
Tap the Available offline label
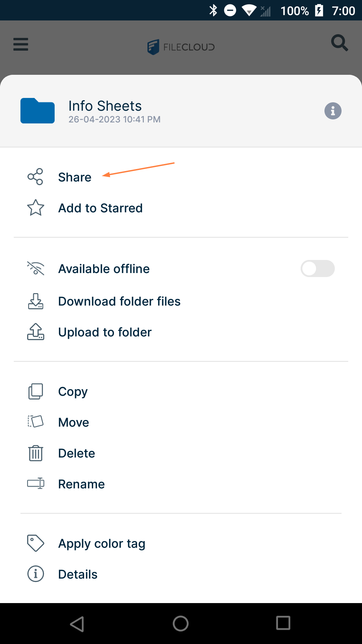(x=104, y=269)
